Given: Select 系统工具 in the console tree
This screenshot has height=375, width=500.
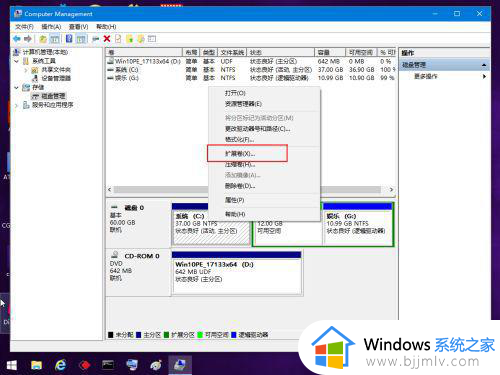Looking at the screenshot, I should click(44, 61).
